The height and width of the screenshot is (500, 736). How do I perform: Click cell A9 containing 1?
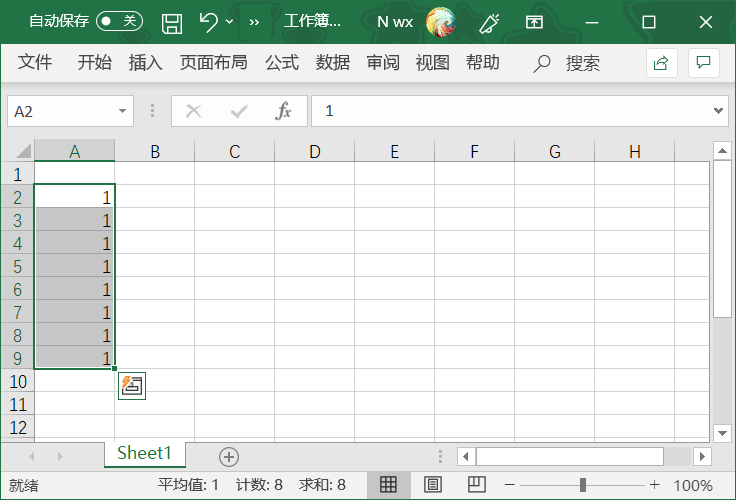pyautogui.click(x=75, y=358)
